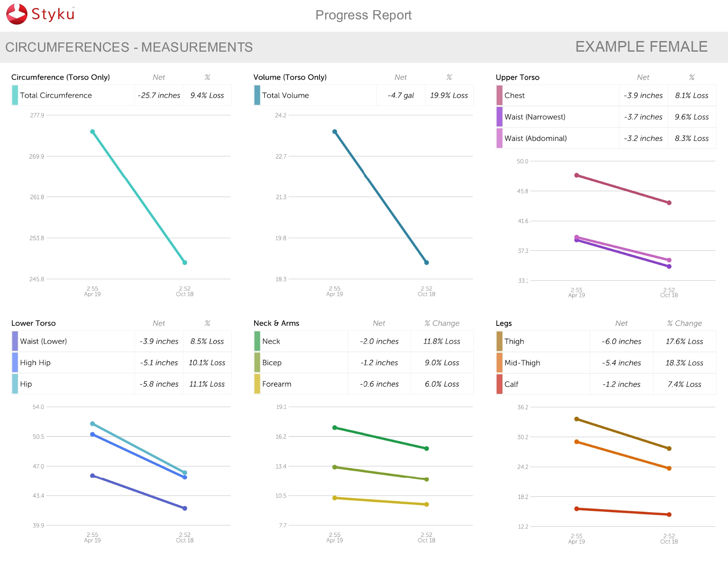Click the "277.9" axis label
Screen dimensions: 728x563
click(x=37, y=115)
